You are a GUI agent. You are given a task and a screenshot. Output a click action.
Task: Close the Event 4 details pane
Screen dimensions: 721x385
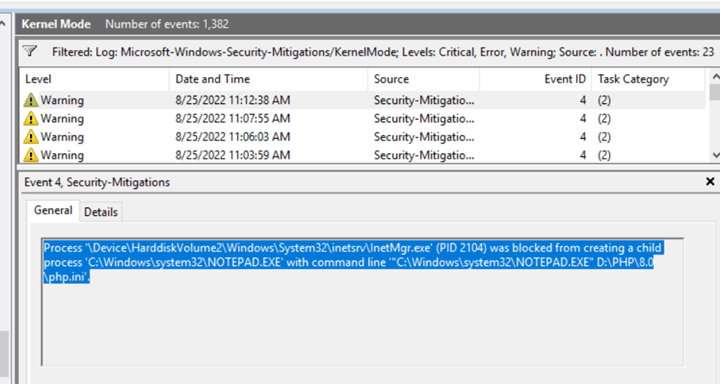click(x=710, y=182)
